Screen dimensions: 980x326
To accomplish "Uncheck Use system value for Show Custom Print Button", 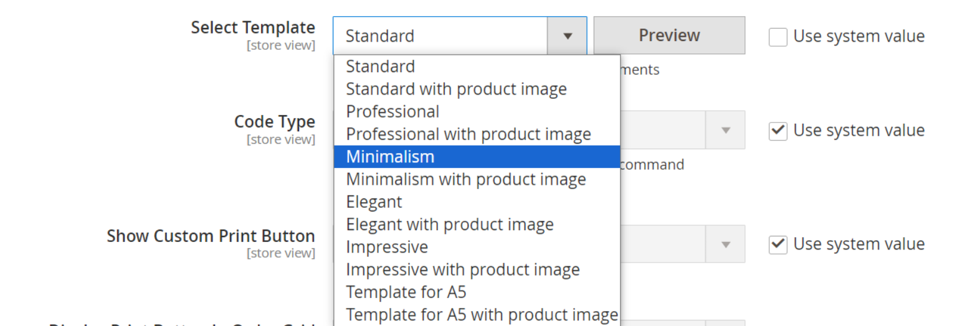I will click(778, 244).
